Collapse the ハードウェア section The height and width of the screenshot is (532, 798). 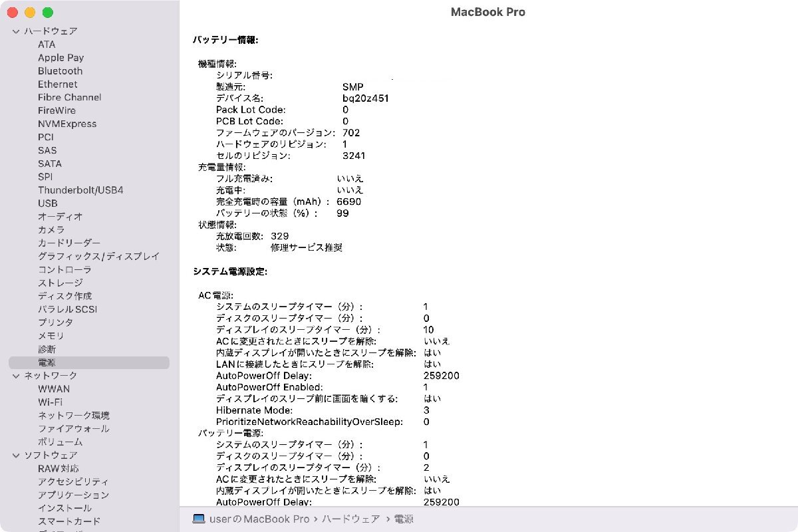tap(15, 31)
